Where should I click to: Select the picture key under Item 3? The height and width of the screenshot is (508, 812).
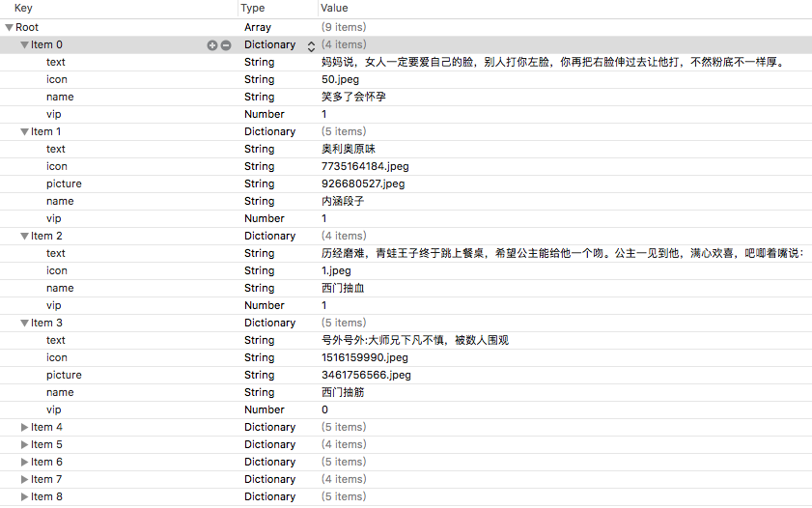click(x=64, y=375)
